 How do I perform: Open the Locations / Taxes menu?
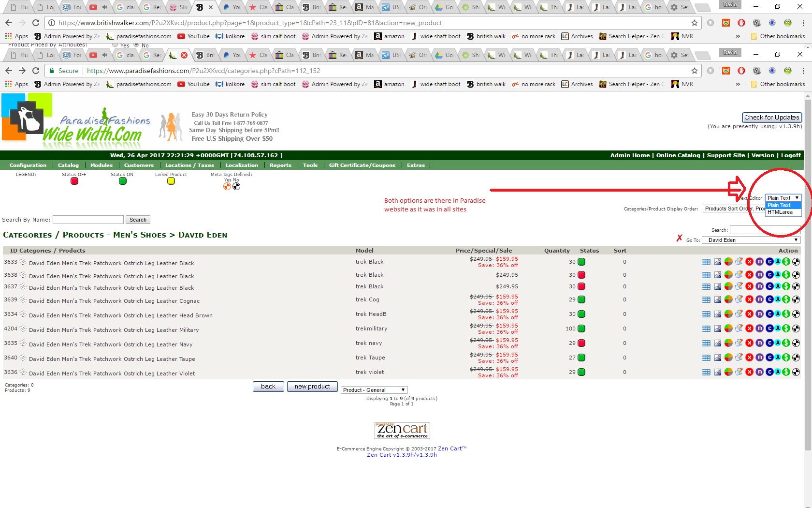click(189, 165)
